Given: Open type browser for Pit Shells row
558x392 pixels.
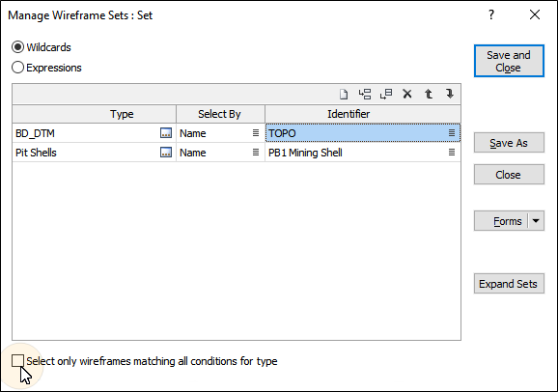Looking at the screenshot, I should point(166,153).
